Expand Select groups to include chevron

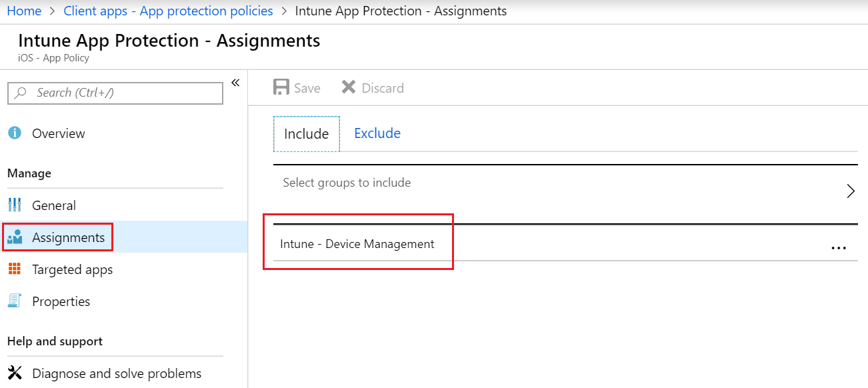click(850, 191)
